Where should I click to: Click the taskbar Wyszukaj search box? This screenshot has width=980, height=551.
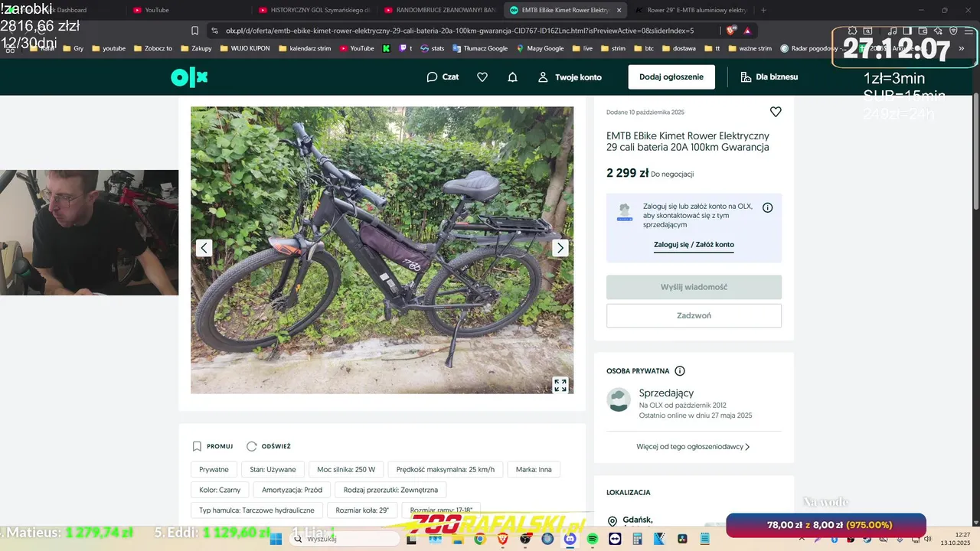pyautogui.click(x=344, y=539)
